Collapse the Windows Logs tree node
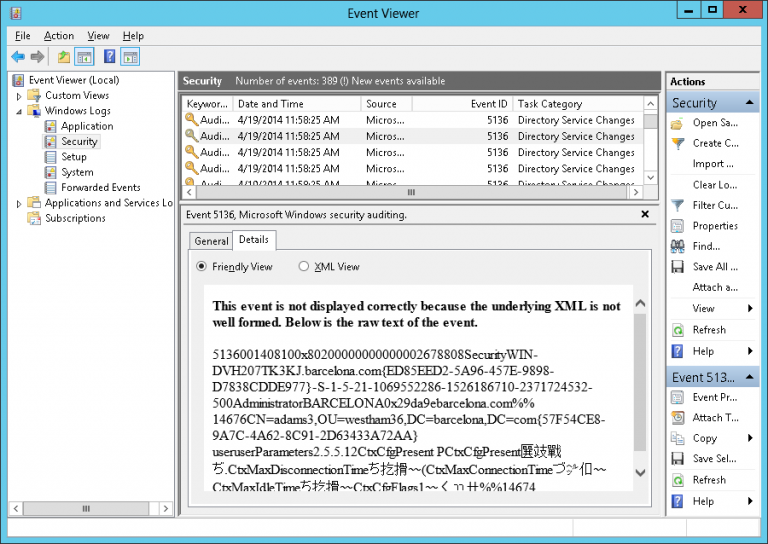 point(19,111)
